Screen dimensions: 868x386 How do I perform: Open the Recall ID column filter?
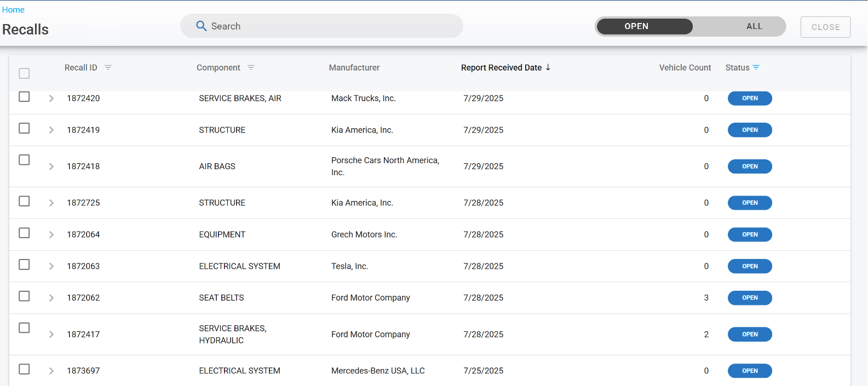(x=108, y=68)
